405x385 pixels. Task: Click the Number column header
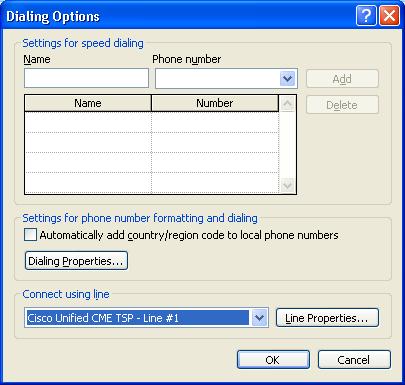[215, 103]
